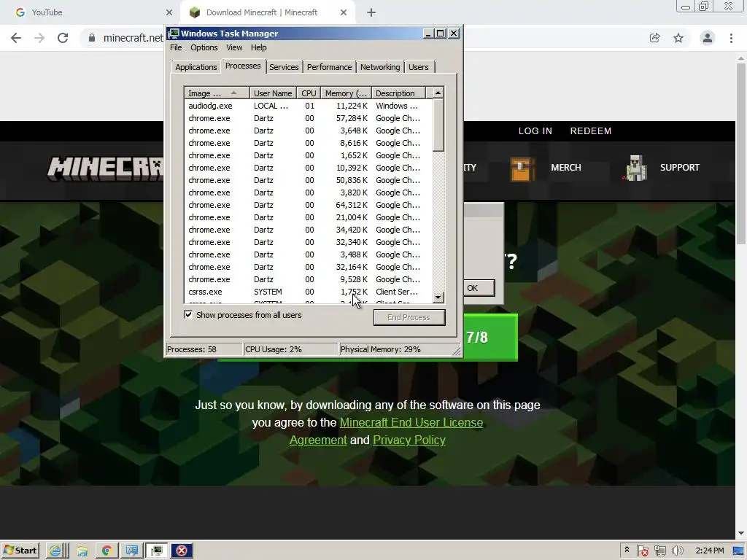Screen dimensions: 747x560
Task: Sort processes by Image Name column header
Action: click(217, 93)
